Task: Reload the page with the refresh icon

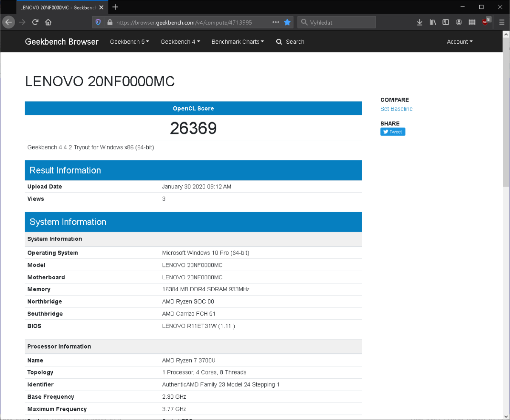Action: 35,22
